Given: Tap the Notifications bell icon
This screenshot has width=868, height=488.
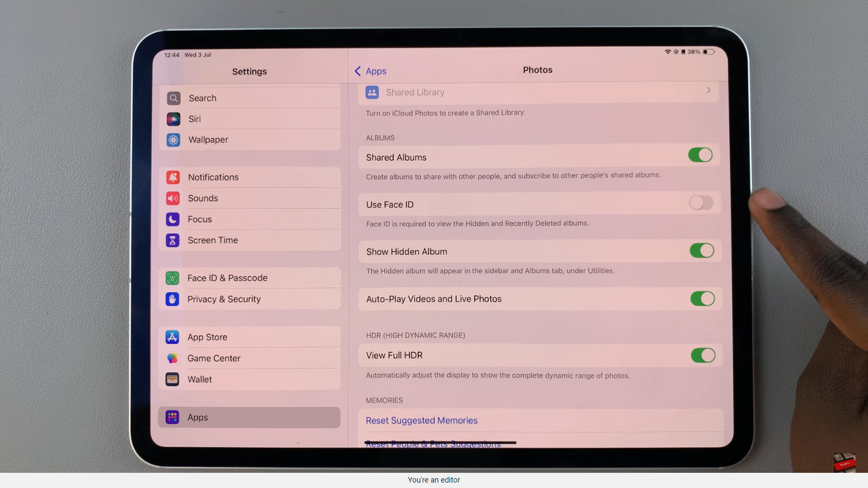Looking at the screenshot, I should coord(173,177).
